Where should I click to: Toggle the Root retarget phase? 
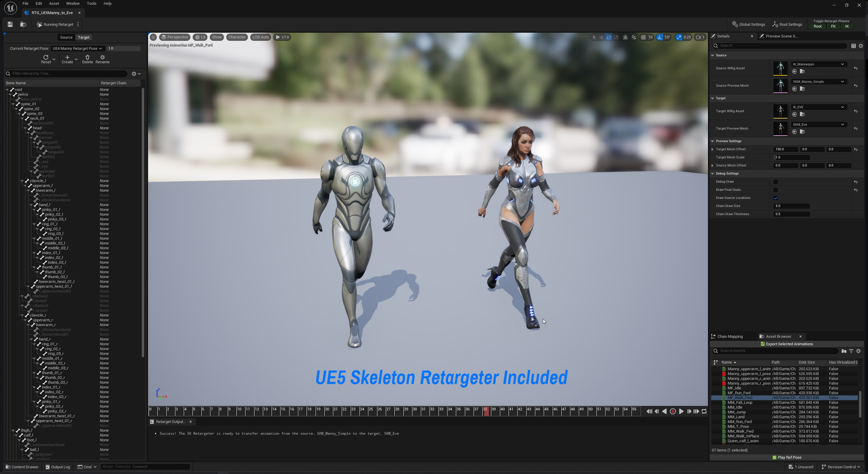pos(817,26)
